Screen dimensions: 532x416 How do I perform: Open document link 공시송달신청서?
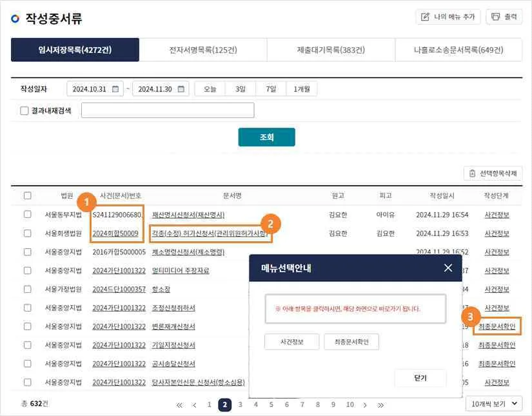tap(173, 364)
